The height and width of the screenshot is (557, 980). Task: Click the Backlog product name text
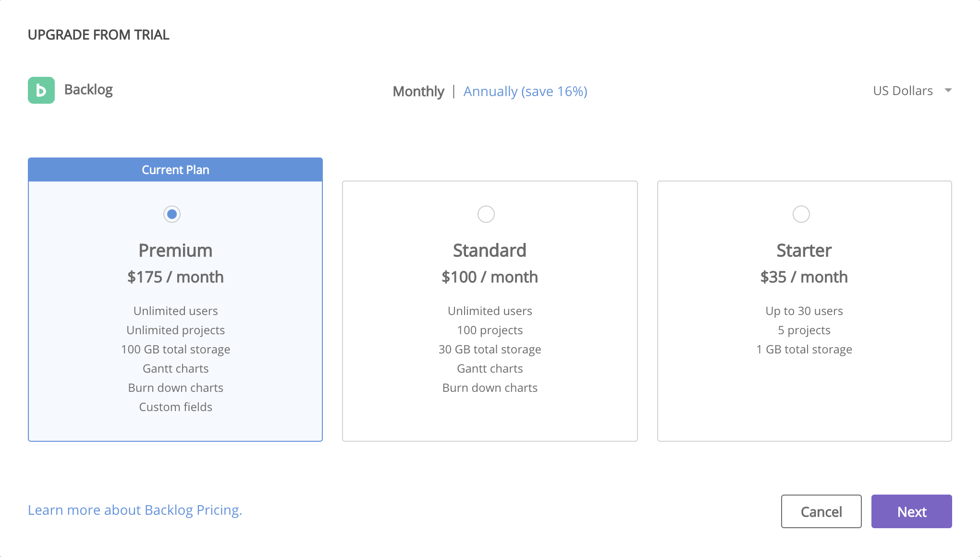click(88, 90)
